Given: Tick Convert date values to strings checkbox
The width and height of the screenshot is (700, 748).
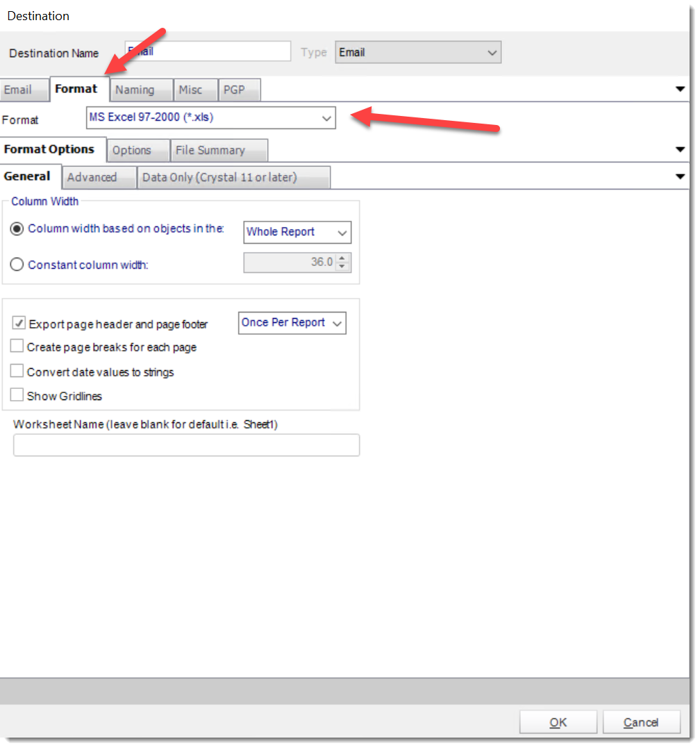Looking at the screenshot, I should pyautogui.click(x=17, y=371).
